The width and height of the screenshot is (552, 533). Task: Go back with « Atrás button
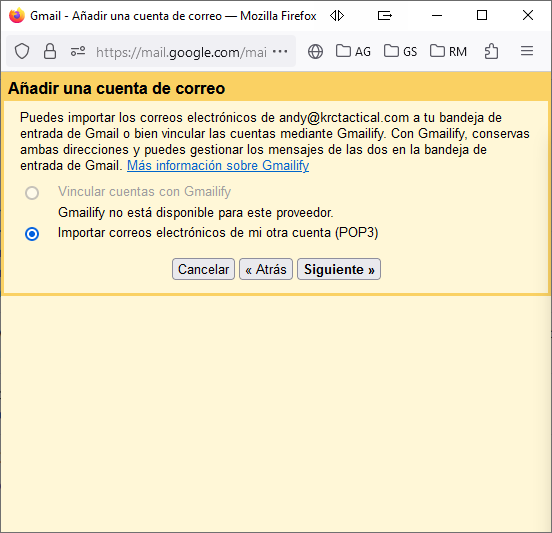coord(266,269)
